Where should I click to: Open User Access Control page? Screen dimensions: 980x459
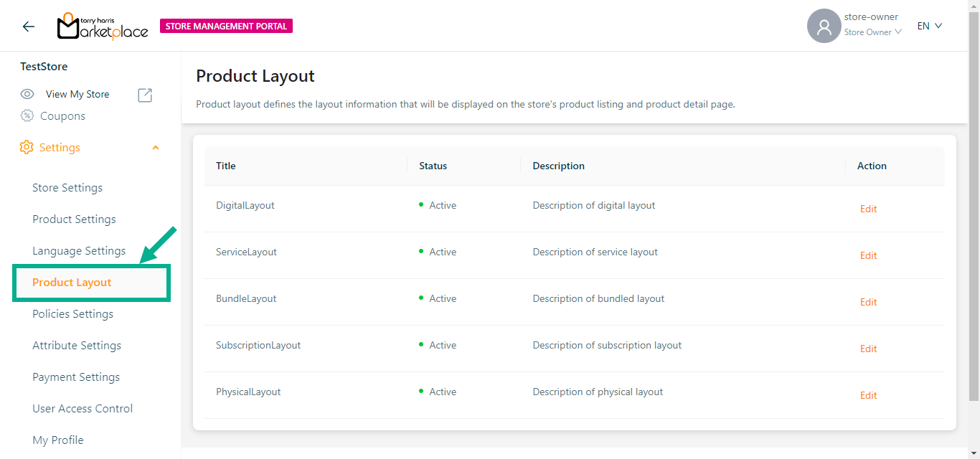pos(83,409)
